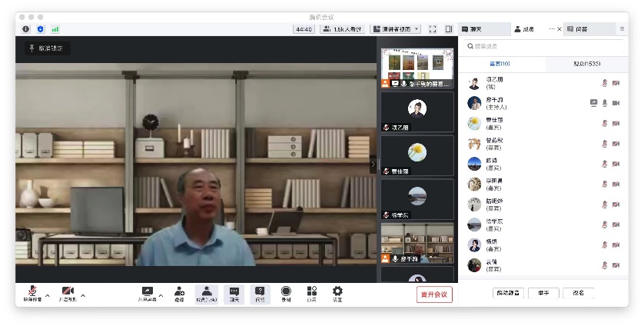Click the Share Screen icon
644x326 pixels.
pos(148,291)
